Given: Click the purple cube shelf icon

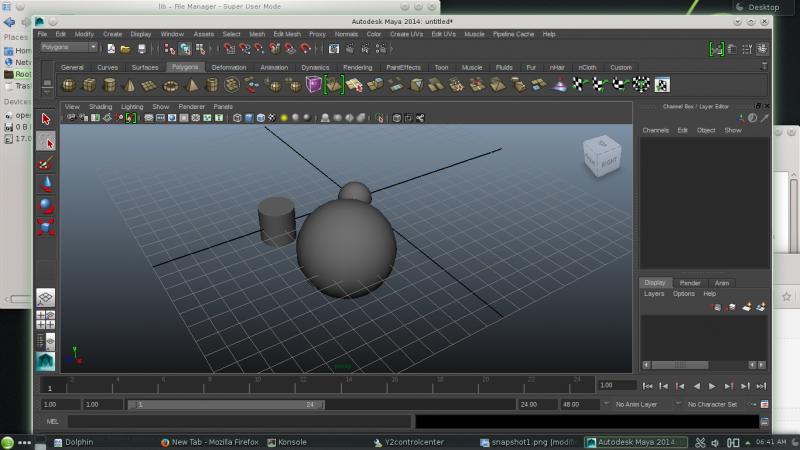Looking at the screenshot, I should click(313, 84).
